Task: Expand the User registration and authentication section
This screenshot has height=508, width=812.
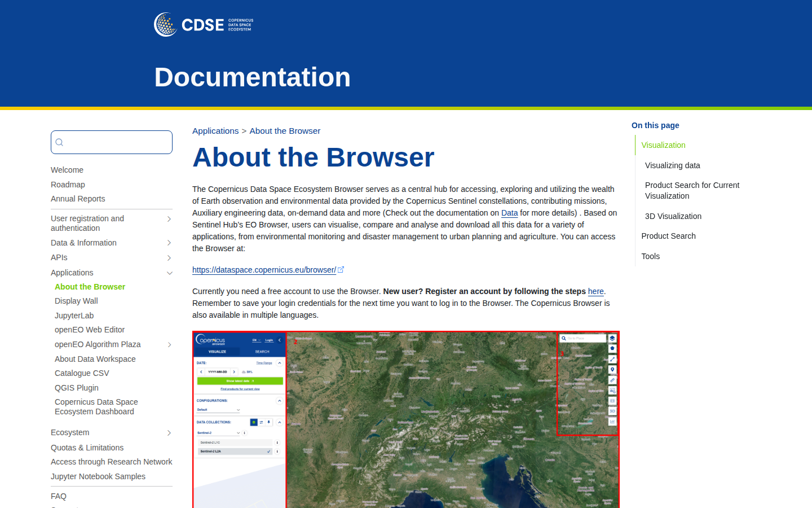Action: [169, 219]
